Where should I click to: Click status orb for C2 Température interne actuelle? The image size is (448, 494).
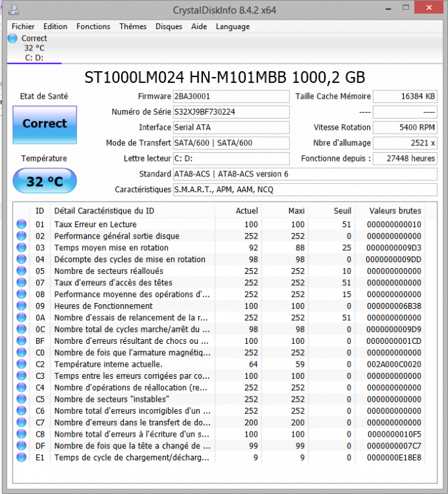pos(21,364)
